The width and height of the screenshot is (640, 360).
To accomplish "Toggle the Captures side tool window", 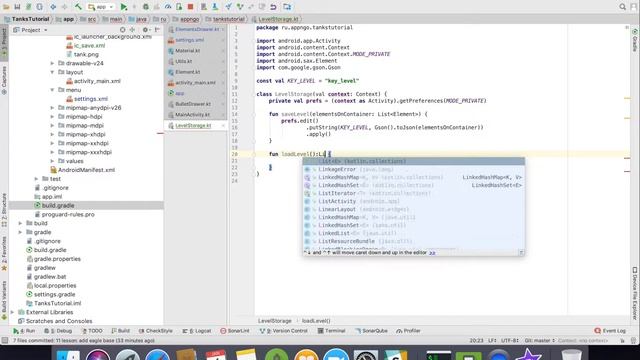I will pos(4,80).
